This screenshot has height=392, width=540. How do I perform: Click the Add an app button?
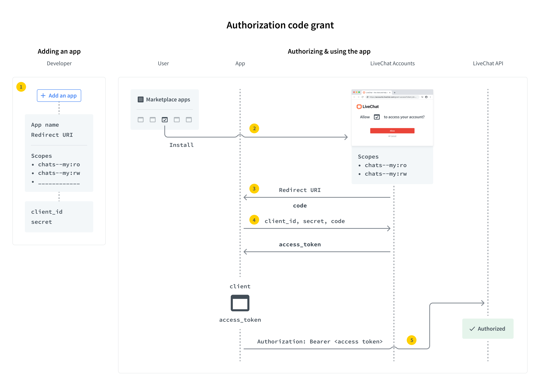[x=59, y=96]
